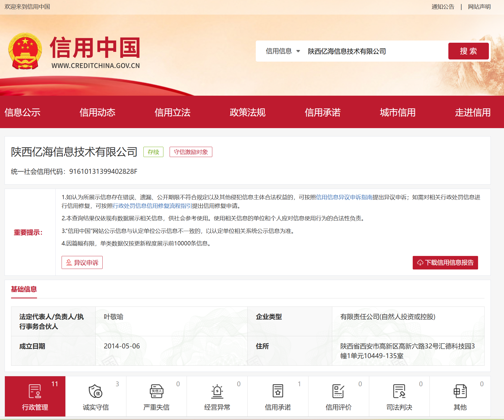The height and width of the screenshot is (420, 504).
Task: Click the search input with company name
Action: pyautogui.click(x=375, y=51)
